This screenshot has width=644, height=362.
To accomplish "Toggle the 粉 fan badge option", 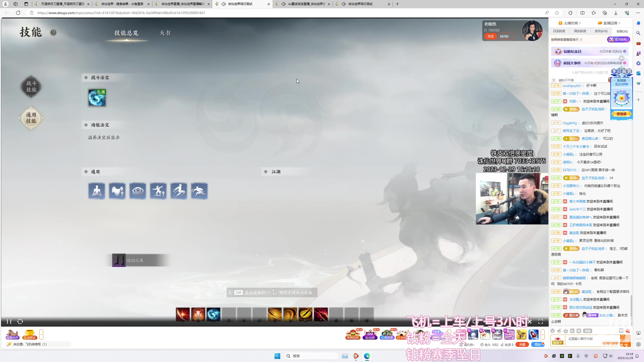I will click(x=572, y=331).
